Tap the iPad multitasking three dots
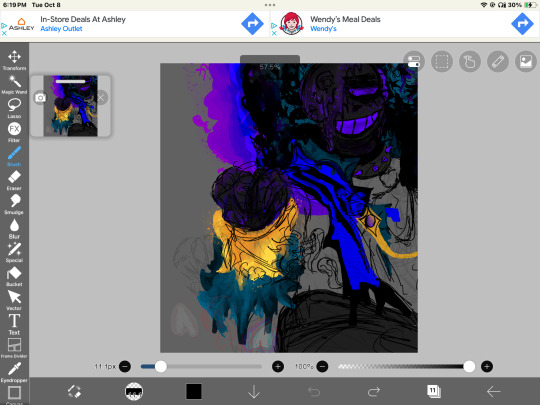540x405 pixels. 270,5
